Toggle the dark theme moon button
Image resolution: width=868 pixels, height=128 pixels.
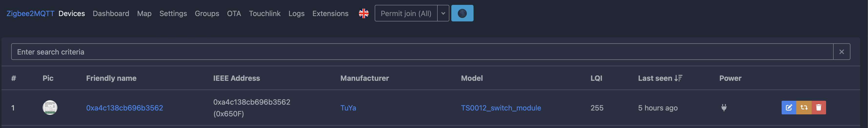coord(462,13)
